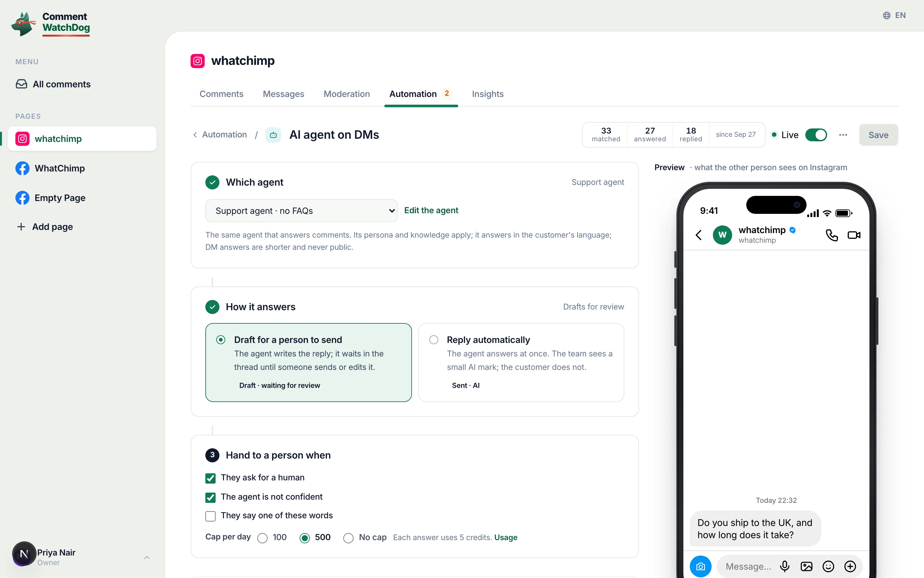The width and height of the screenshot is (924, 578).
Task: Click Priya Nair's profile avatar
Action: (24, 554)
